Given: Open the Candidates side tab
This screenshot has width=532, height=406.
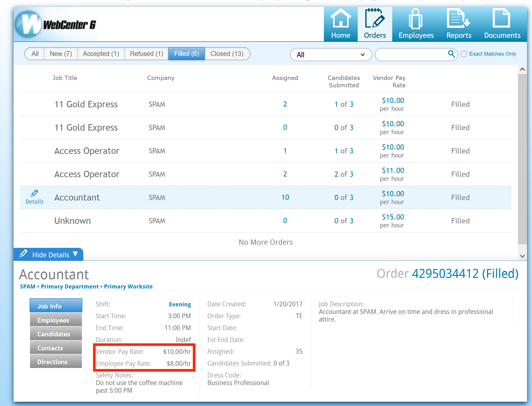Looking at the screenshot, I should pos(56,334).
